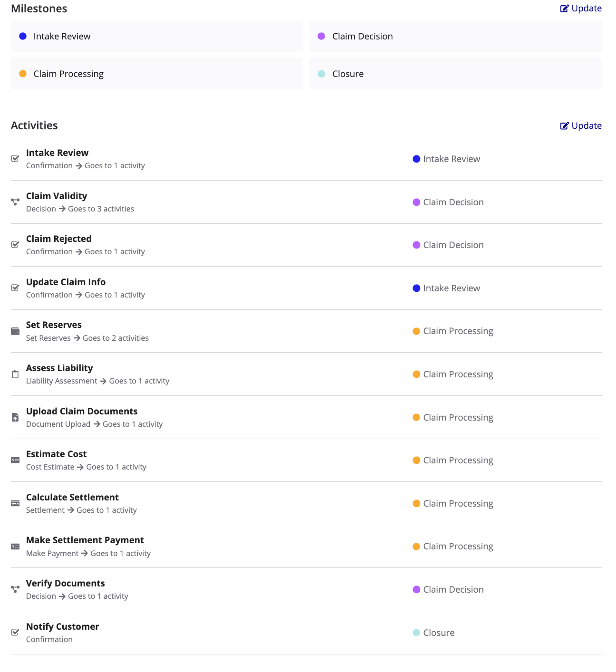Click the decision icon beside Verify Documents
Screen dimensions: 616x672
pyautogui.click(x=15, y=589)
